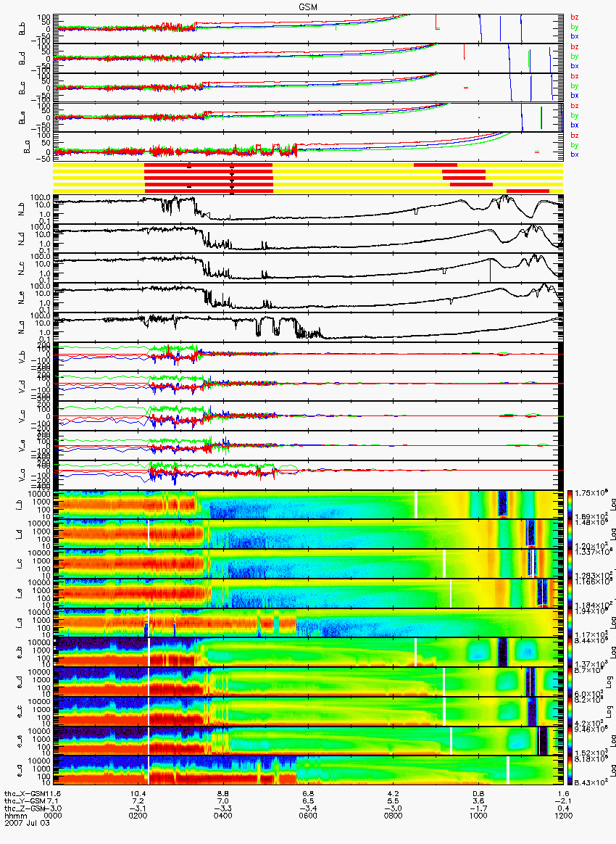Click the 1000 time tick label
Viewport: 616px width, 844px height.
478,816
